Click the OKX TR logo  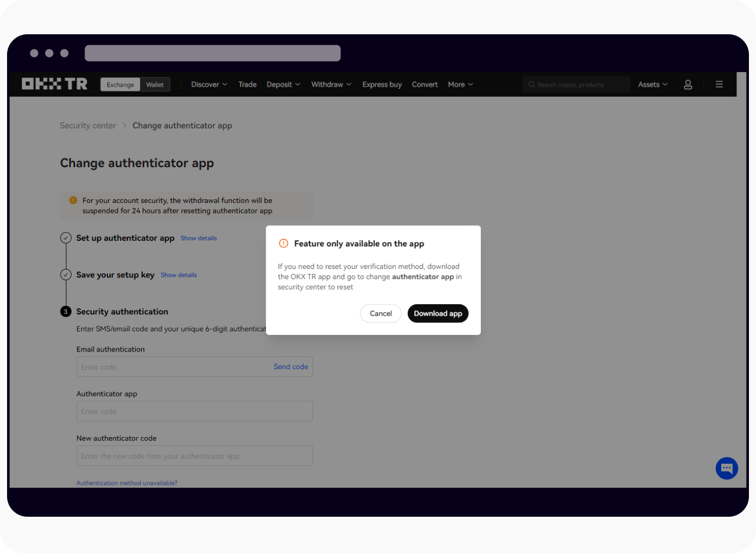pos(54,84)
